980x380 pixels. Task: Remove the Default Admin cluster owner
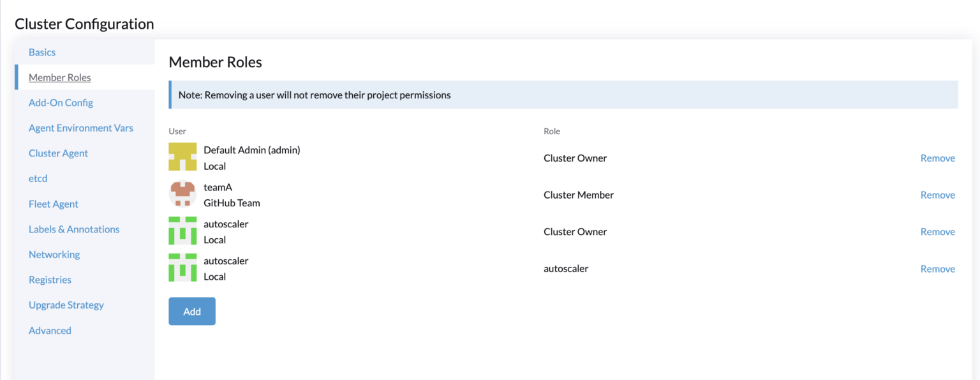point(937,158)
